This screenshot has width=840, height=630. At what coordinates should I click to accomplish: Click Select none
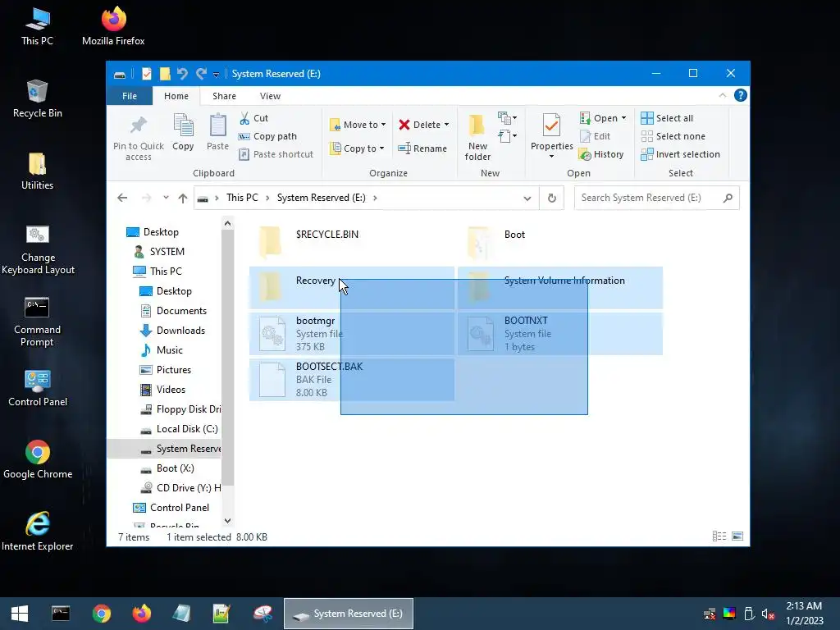673,136
